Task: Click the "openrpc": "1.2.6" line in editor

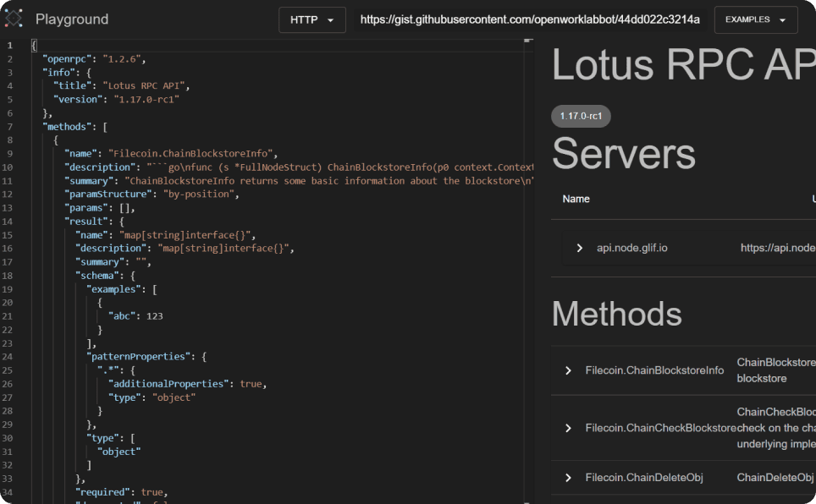Action: (94, 59)
